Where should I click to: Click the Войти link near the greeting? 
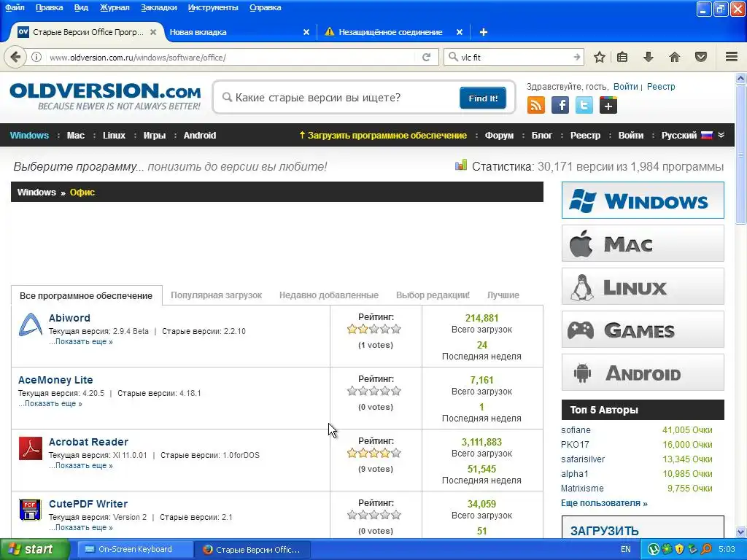pos(625,87)
